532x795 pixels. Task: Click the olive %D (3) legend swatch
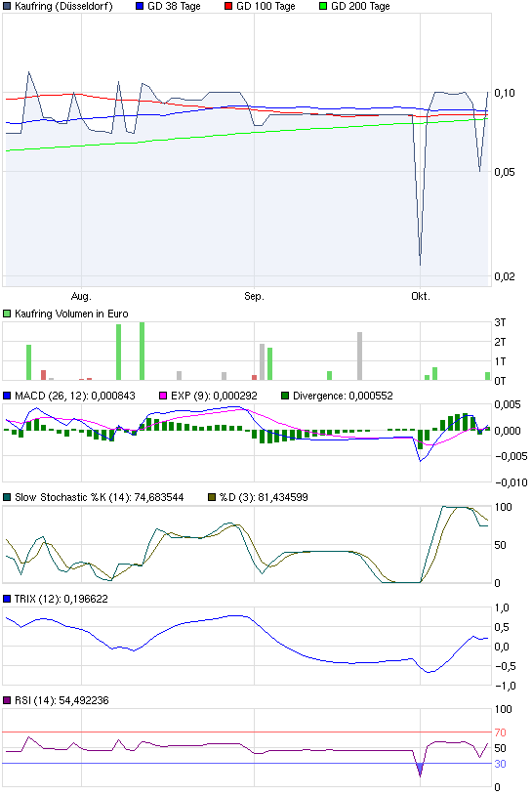click(x=212, y=497)
